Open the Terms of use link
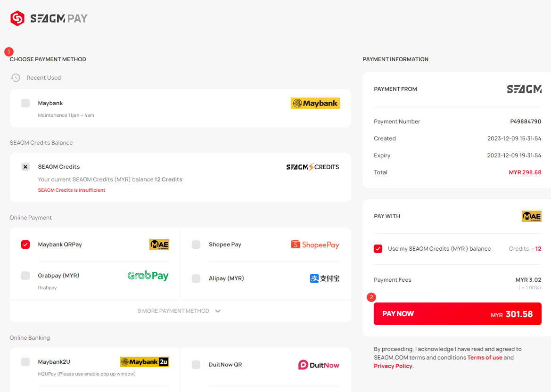The width and height of the screenshot is (551, 392). [485, 358]
